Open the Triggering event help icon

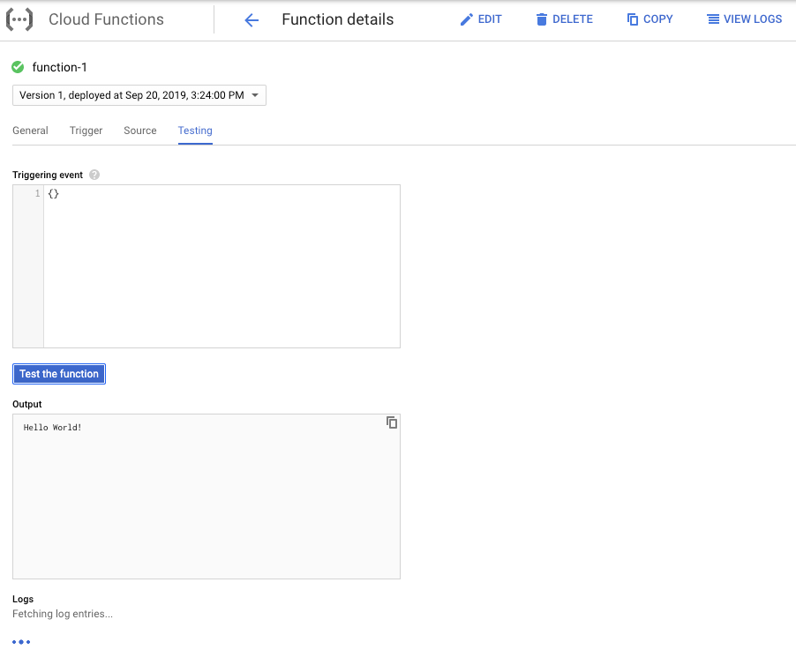[x=94, y=175]
